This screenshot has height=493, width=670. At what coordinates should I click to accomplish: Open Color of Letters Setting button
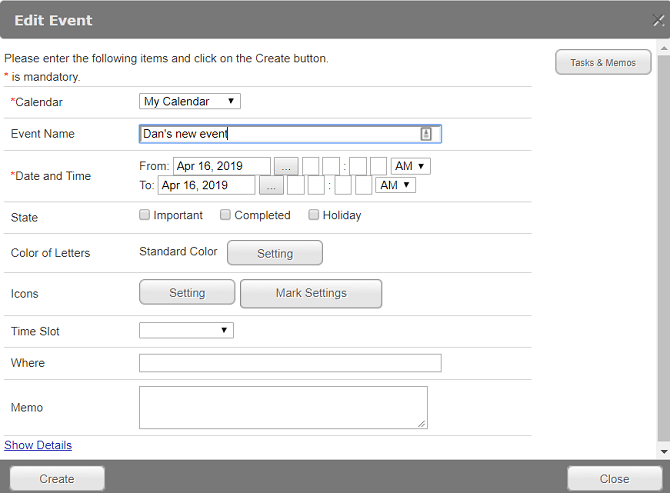pos(275,254)
